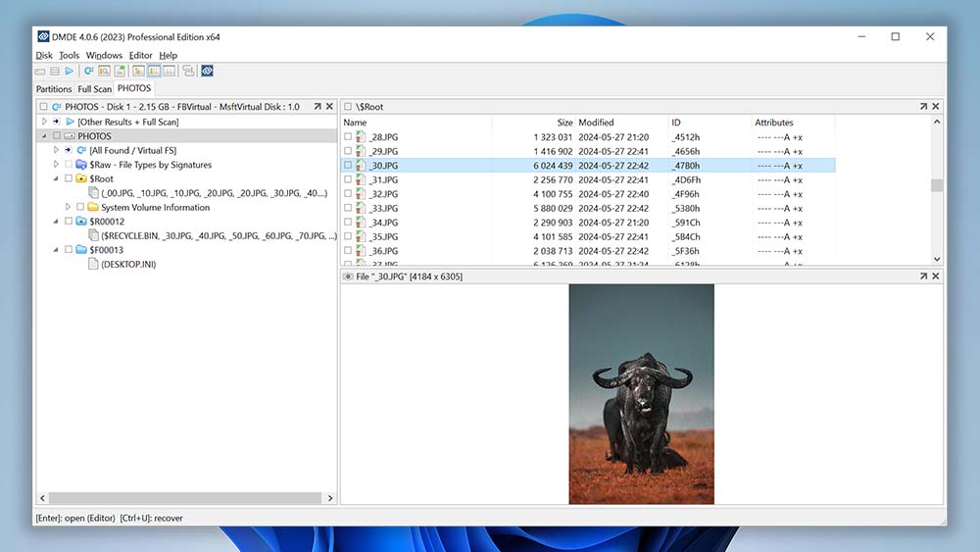The image size is (980, 552).
Task: Check the box next to _29.JPG
Action: (x=348, y=151)
